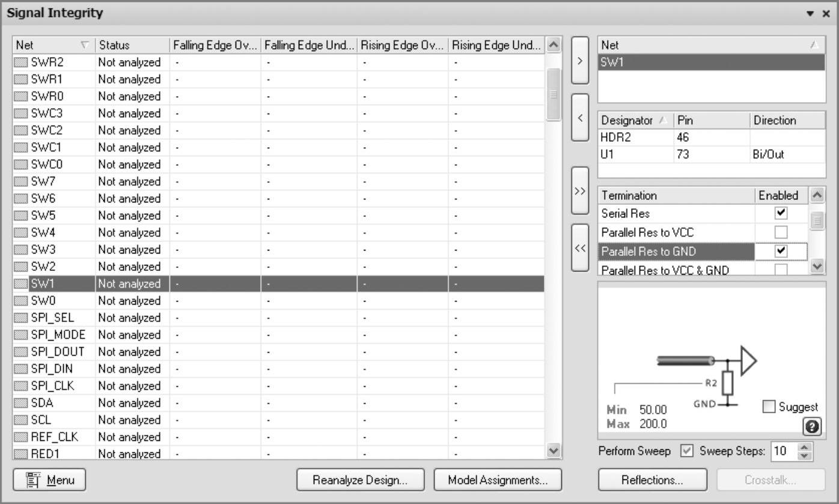Click the Rising Edge Undershoot column header

[496, 45]
